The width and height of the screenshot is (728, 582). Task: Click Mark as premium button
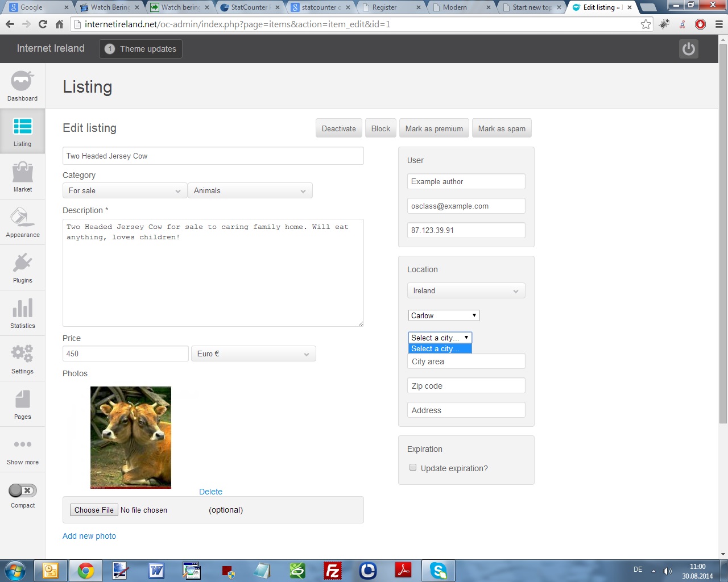(434, 128)
